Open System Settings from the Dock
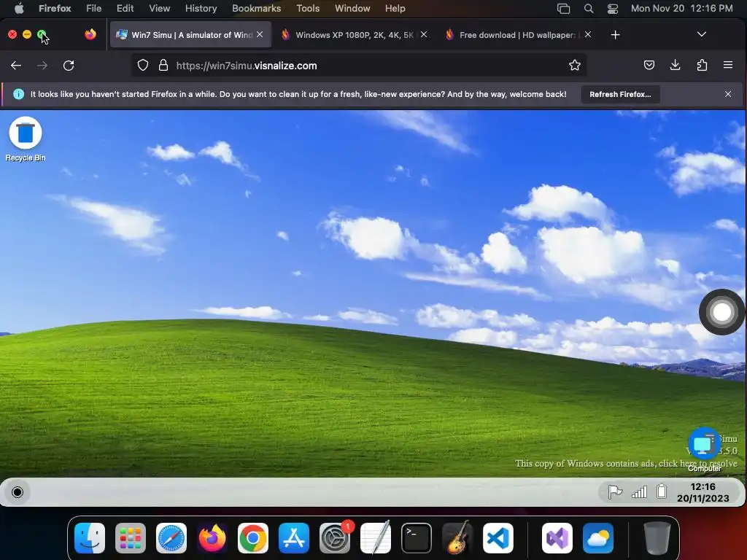The height and width of the screenshot is (560, 747). tap(334, 538)
